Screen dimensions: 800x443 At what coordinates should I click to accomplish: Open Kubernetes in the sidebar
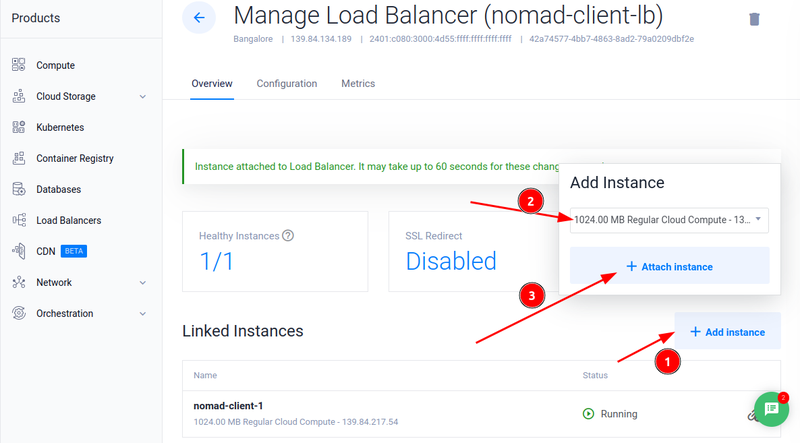tap(60, 127)
